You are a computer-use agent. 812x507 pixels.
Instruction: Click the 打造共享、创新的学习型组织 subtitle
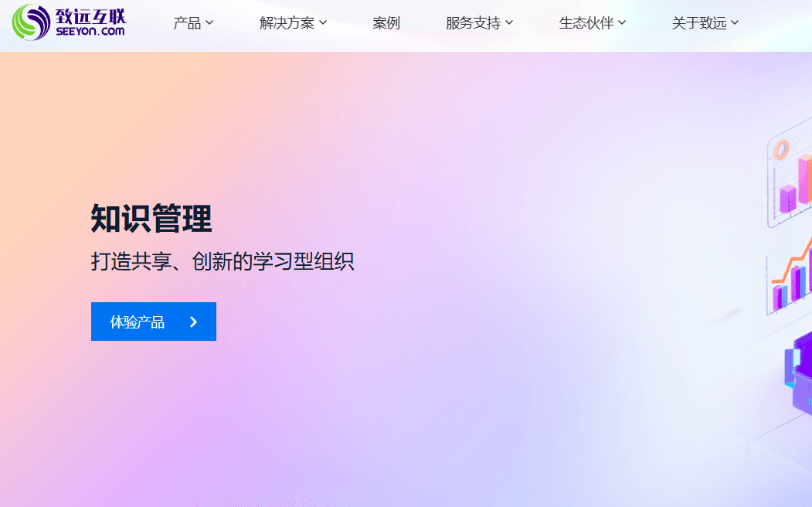coord(223,261)
